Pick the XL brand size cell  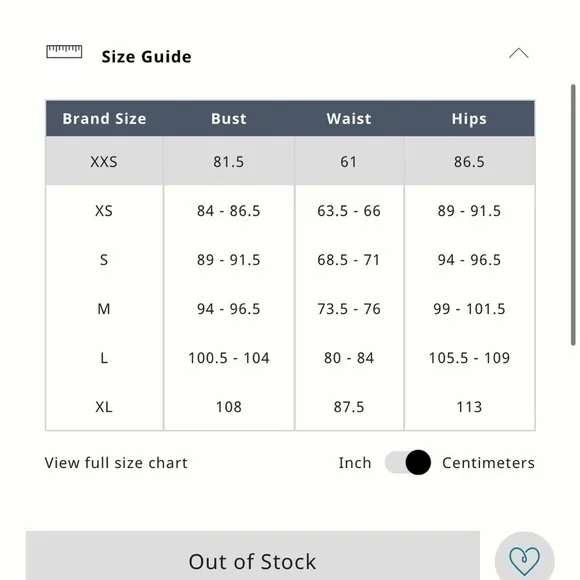[x=104, y=407]
